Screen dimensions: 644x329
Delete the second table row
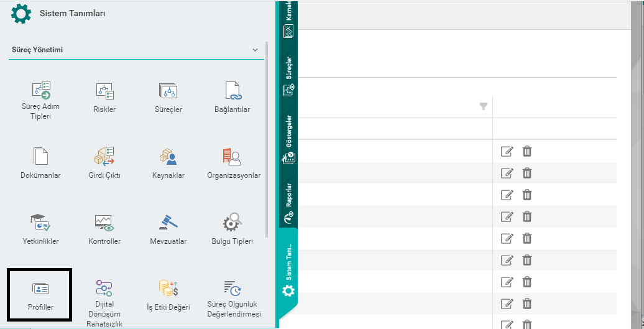[x=527, y=173]
